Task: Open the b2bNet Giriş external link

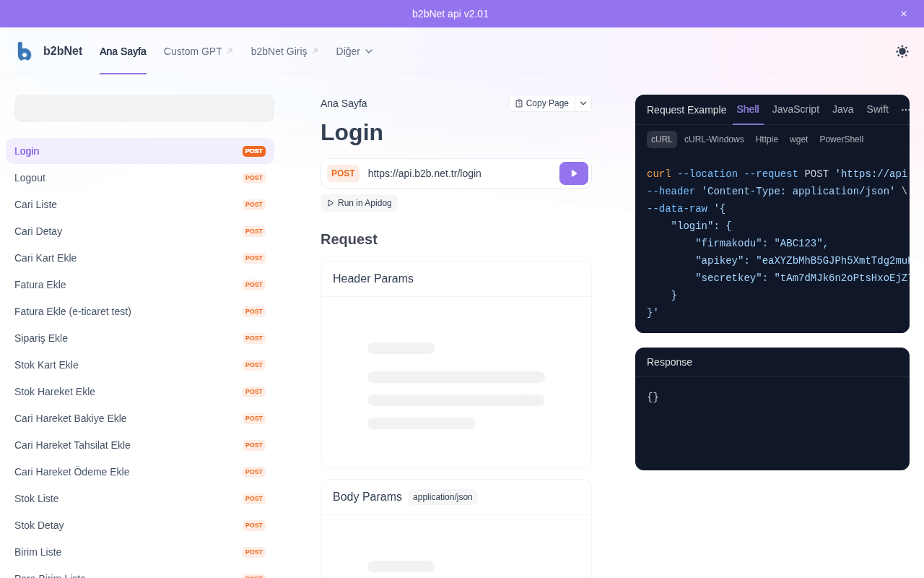Action: point(284,51)
